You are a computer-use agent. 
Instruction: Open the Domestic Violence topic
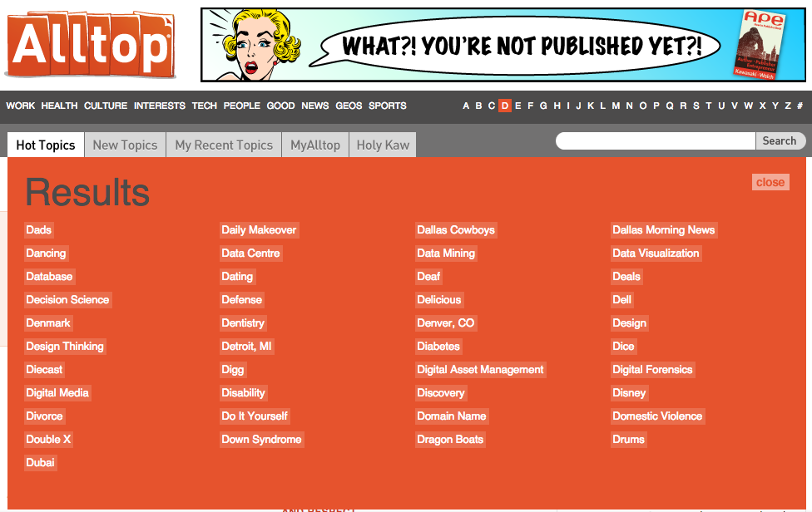click(657, 416)
